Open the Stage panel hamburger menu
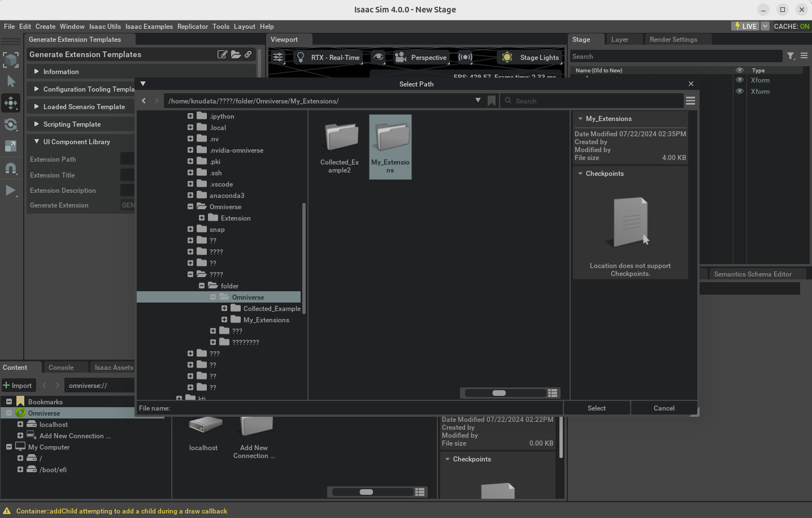This screenshot has height=518, width=812. coord(804,56)
